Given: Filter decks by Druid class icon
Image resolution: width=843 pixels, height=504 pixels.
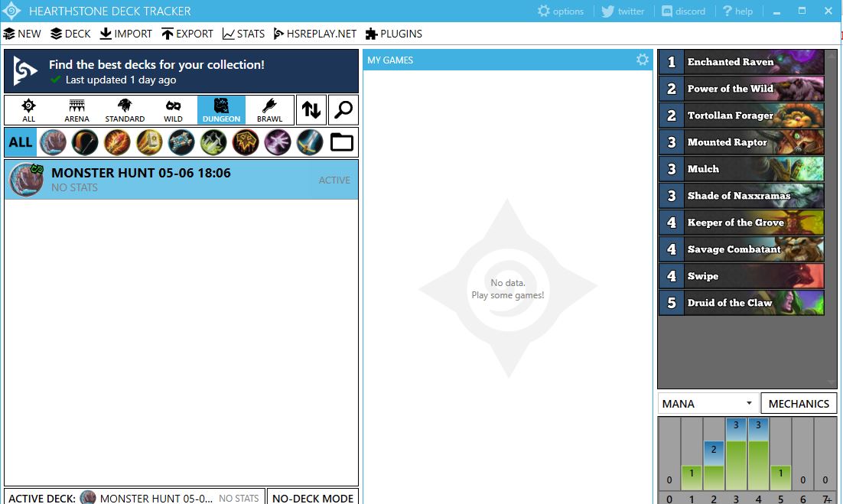Looking at the screenshot, I should (53, 142).
